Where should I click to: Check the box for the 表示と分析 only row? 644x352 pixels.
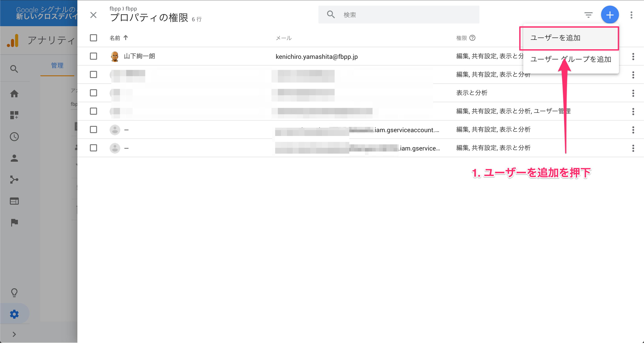tap(93, 93)
